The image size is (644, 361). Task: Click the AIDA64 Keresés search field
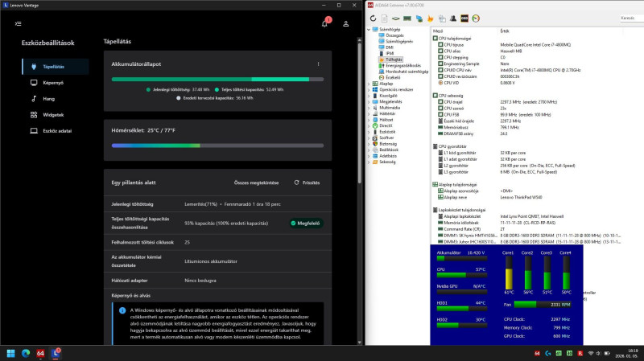[x=632, y=18]
